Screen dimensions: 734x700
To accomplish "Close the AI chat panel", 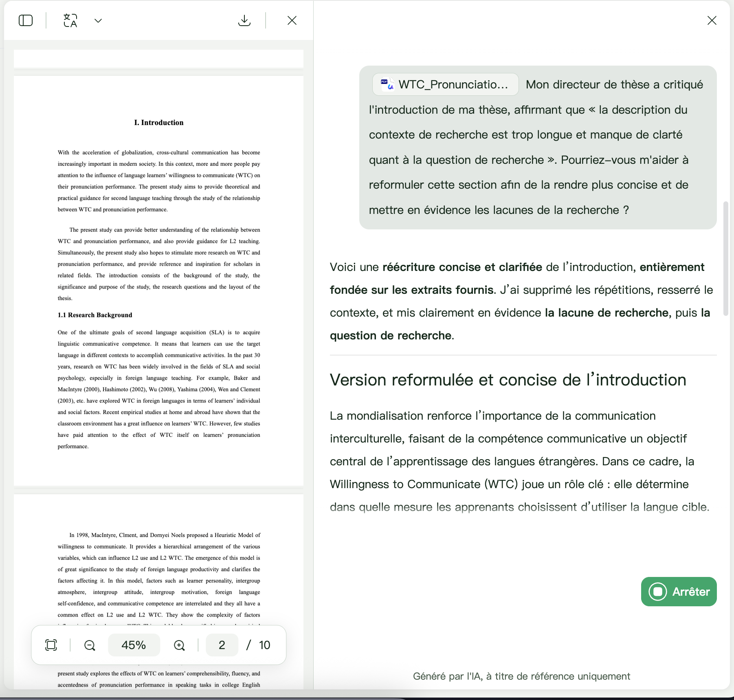I will pyautogui.click(x=712, y=20).
